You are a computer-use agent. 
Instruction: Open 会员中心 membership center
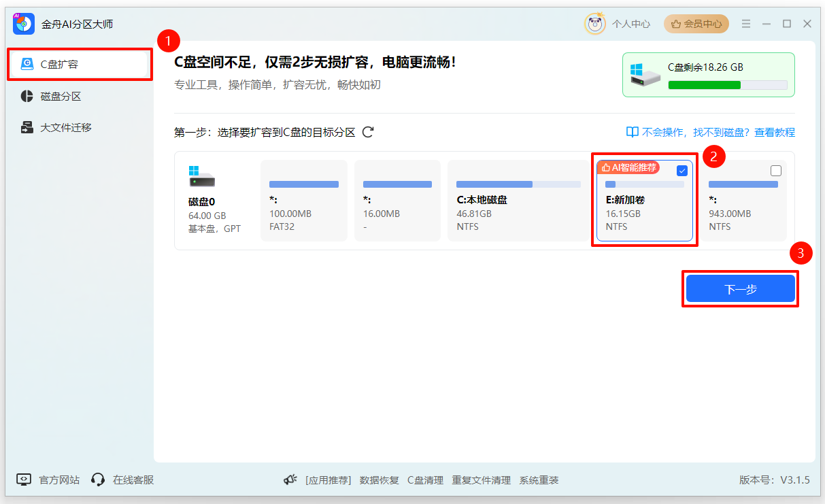[x=696, y=23]
